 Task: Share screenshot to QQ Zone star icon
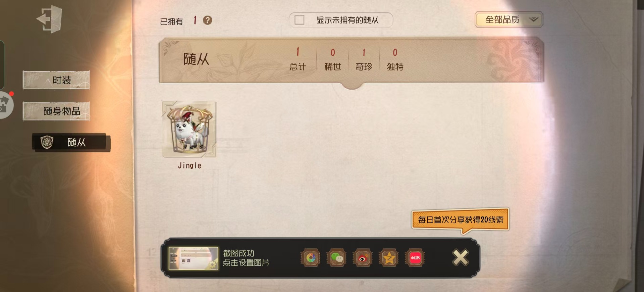tap(389, 258)
